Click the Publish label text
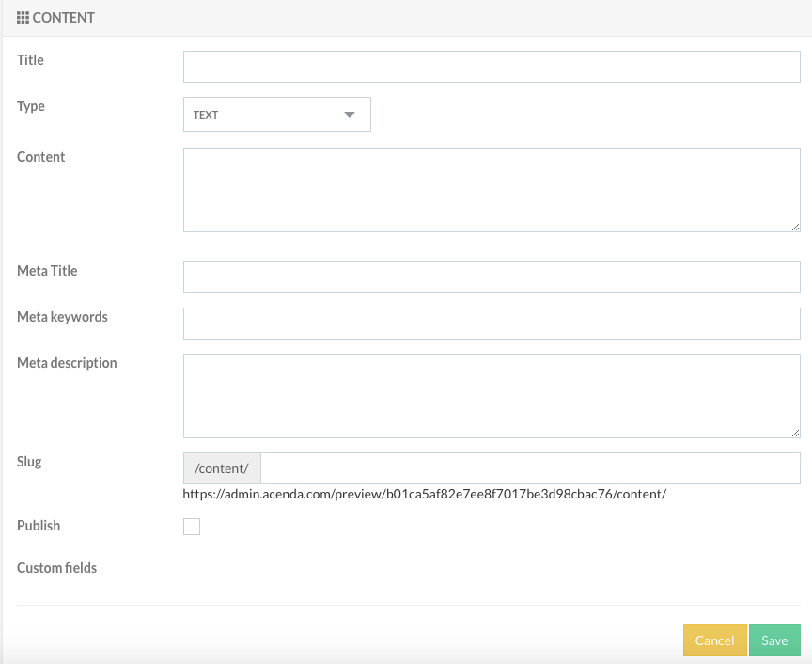Screen dimensions: 812x664 tap(39, 526)
